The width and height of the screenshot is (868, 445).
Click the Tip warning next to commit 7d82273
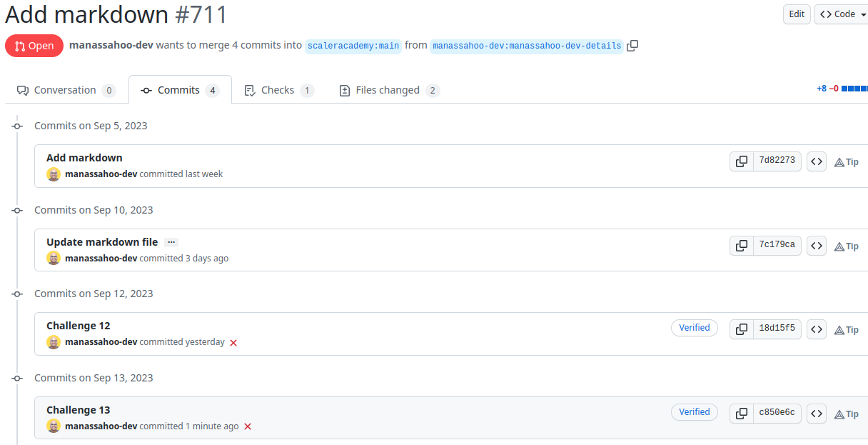click(847, 161)
